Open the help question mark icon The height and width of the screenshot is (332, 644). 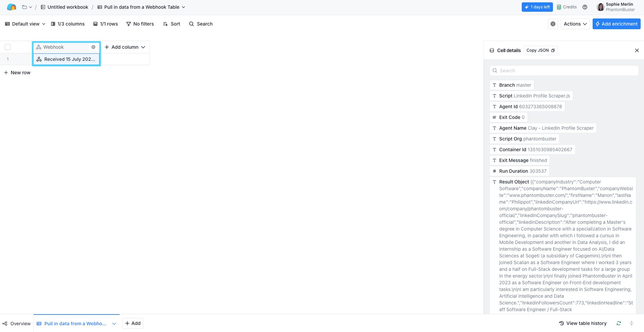coord(585,7)
